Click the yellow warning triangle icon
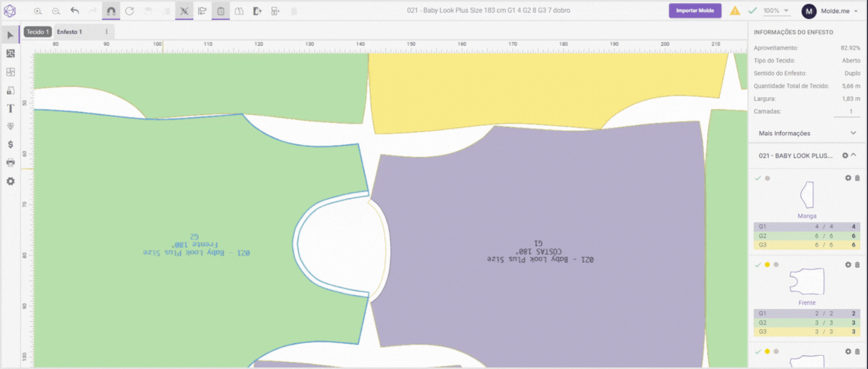The width and height of the screenshot is (868, 369). pos(735,11)
